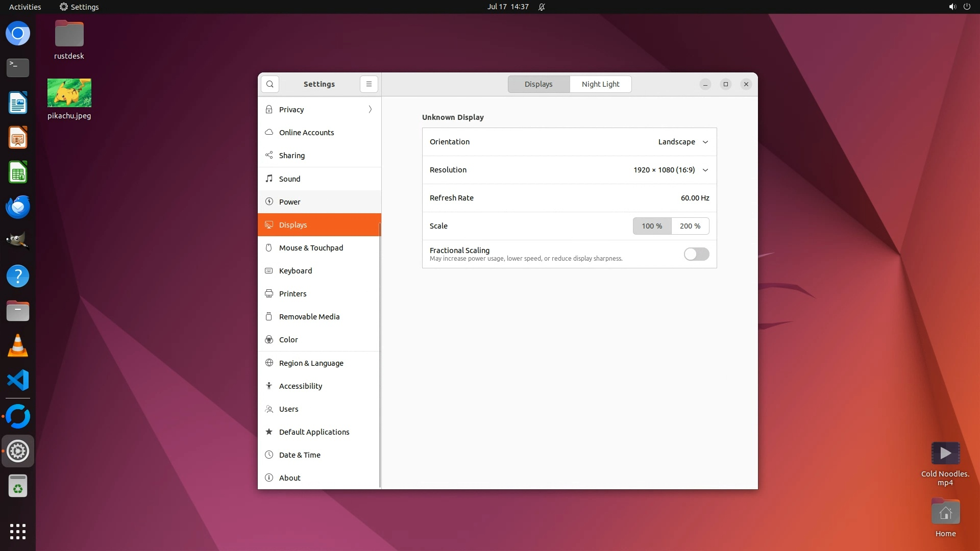Screen dimensions: 980x551
Task: Enable the Fractional Scaling switch
Action: [696, 254]
